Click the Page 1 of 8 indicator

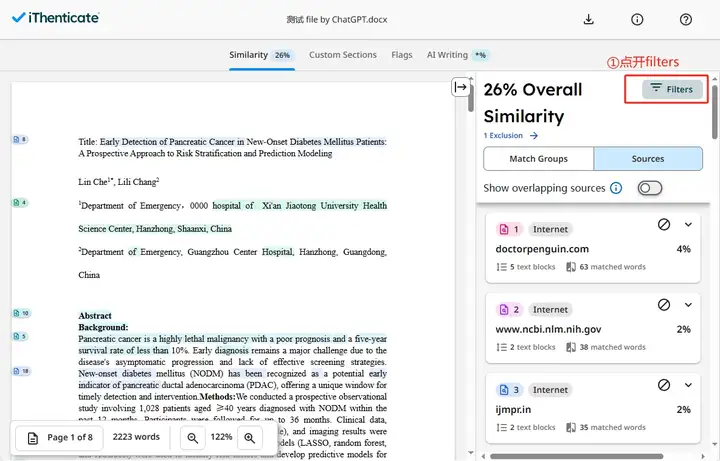(60, 438)
